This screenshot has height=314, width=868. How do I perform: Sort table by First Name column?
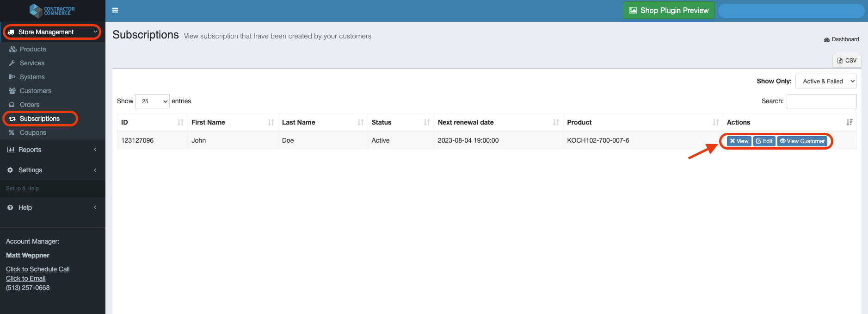(x=233, y=122)
